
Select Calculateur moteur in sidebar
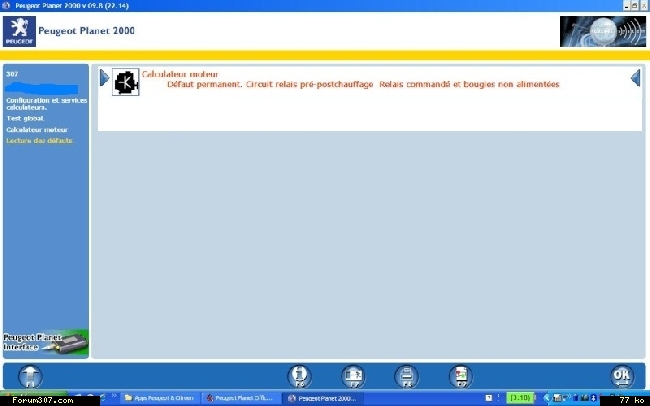tap(37, 130)
